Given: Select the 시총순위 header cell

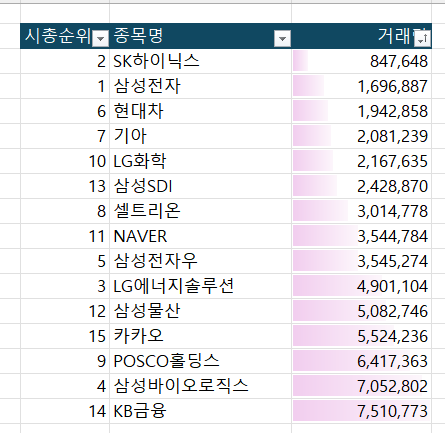Looking at the screenshot, I should (65, 36).
